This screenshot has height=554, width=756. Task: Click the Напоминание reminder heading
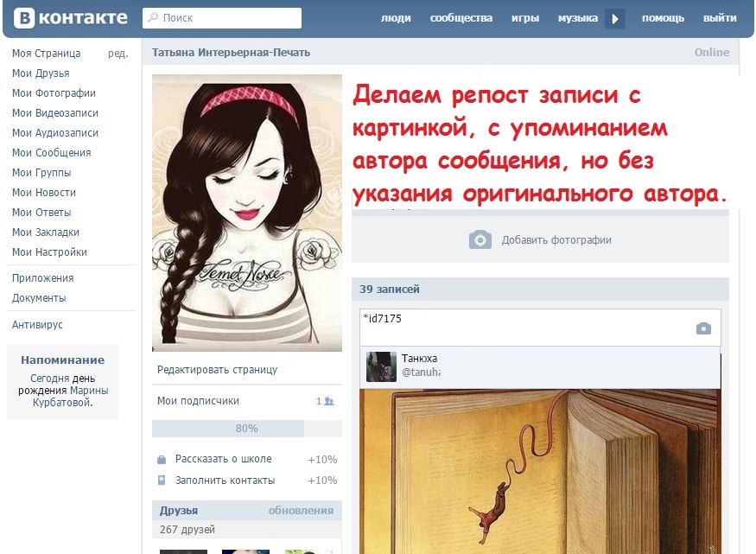click(63, 360)
